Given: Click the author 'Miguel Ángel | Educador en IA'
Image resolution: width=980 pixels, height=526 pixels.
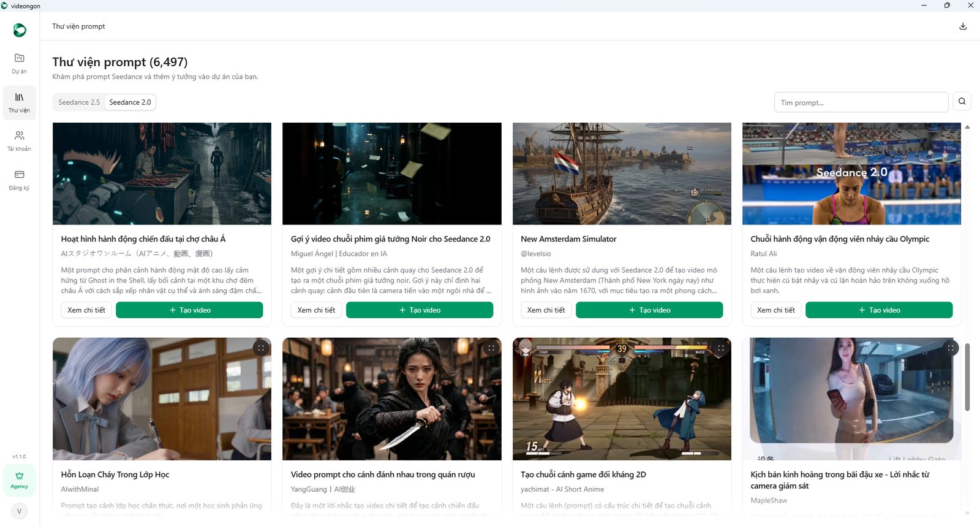Looking at the screenshot, I should point(339,254).
